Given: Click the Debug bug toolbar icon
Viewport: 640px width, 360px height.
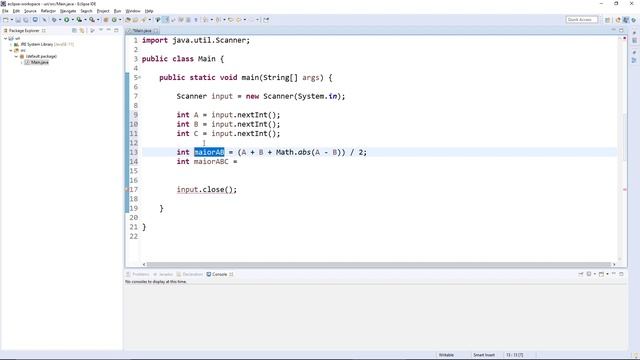Looking at the screenshot, I should pos(54,20).
